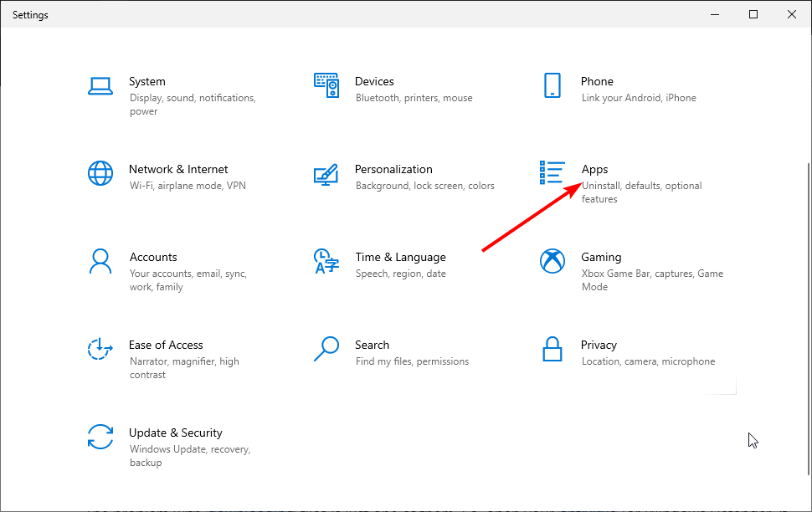Click the Ease of Access icon
The height and width of the screenshot is (512, 812).
(100, 349)
